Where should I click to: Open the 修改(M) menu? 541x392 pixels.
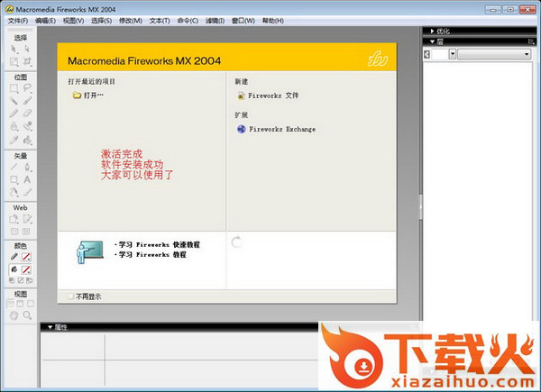pos(131,21)
